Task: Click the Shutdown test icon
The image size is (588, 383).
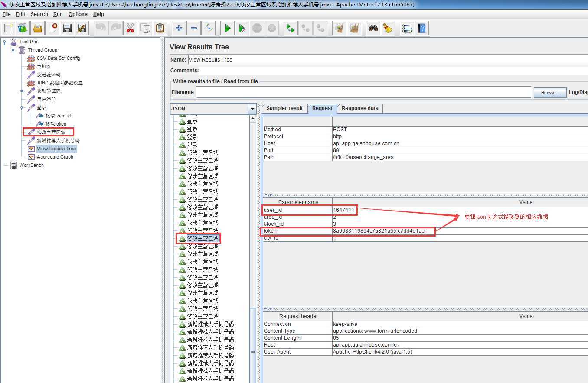Action: coord(272,29)
